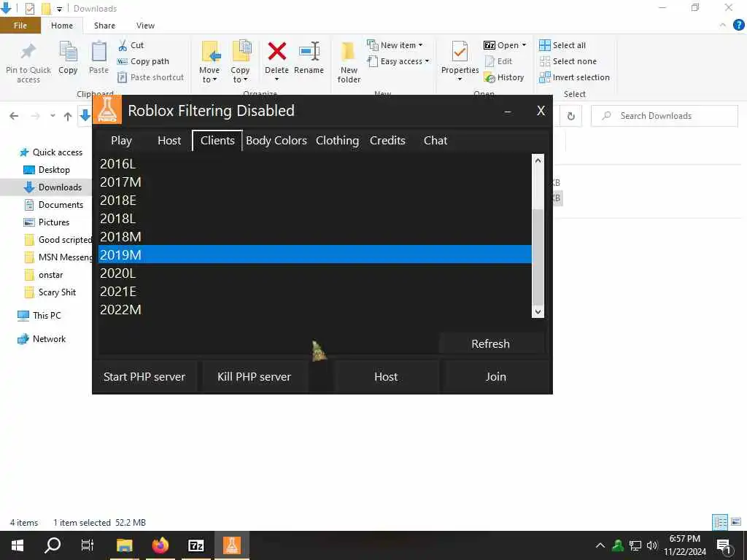Click History in the Open group
747x560 pixels.
coord(503,77)
